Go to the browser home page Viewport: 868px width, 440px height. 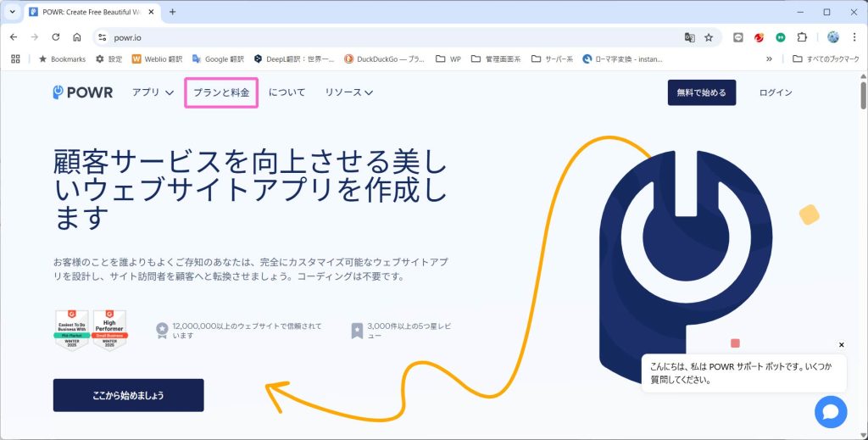pyautogui.click(x=77, y=37)
